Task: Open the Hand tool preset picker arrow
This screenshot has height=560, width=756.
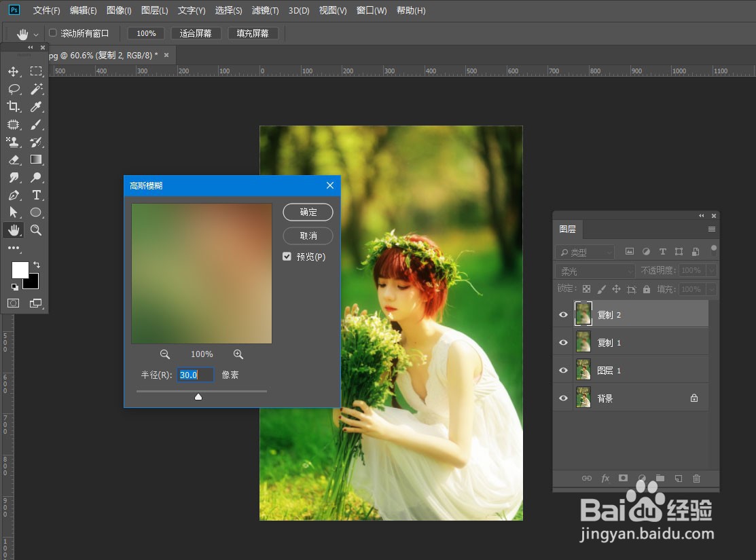Action: coord(36,35)
